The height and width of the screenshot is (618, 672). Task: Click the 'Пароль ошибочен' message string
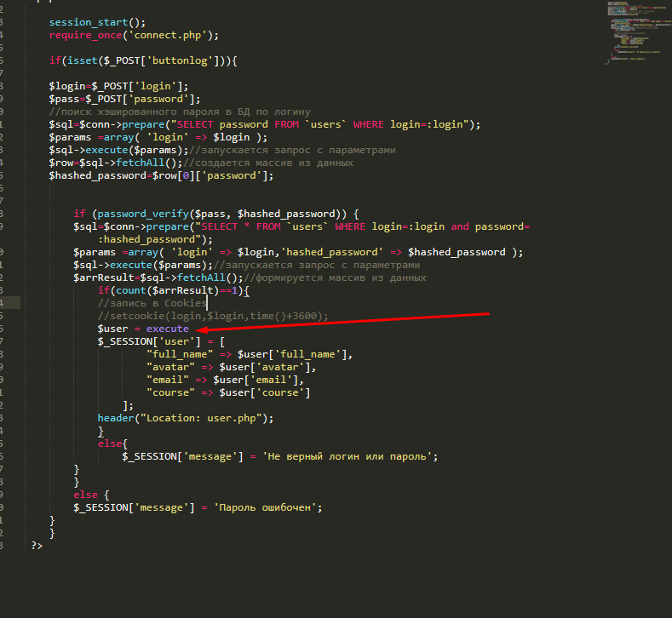pyautogui.click(x=267, y=507)
